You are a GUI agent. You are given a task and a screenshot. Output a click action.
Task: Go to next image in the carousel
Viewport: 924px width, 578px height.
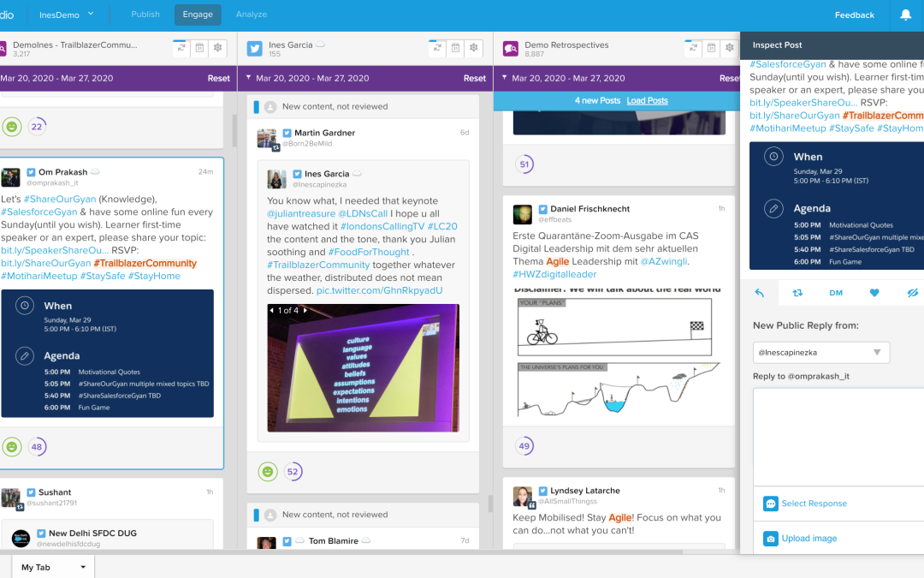point(305,310)
